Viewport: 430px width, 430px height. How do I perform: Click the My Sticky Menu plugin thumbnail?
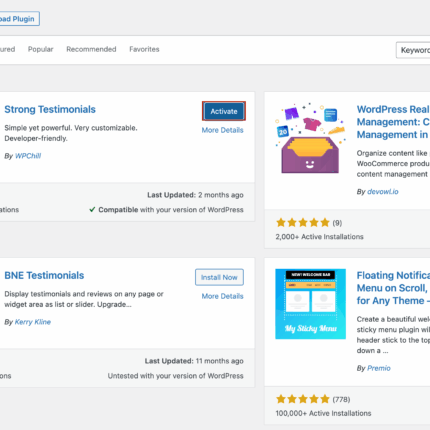coord(310,304)
